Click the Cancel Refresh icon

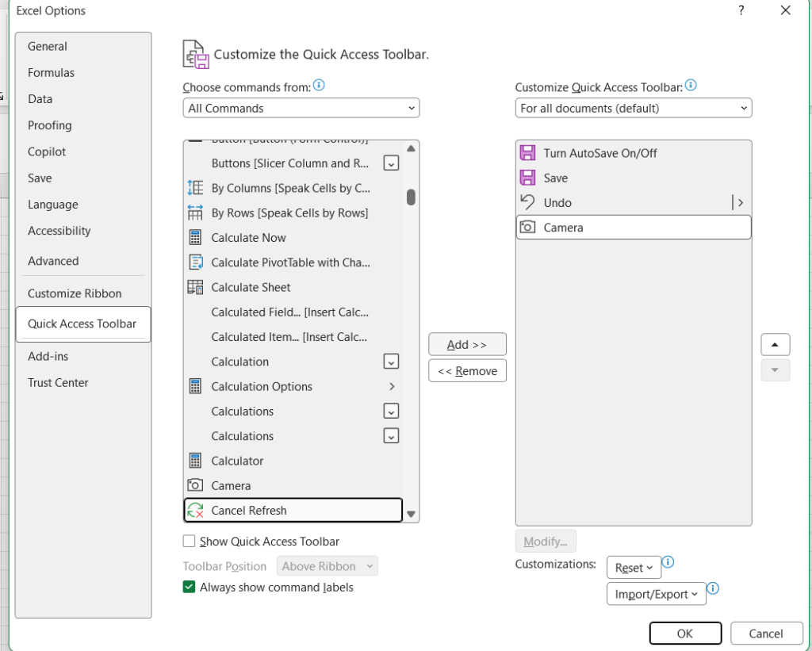click(195, 511)
